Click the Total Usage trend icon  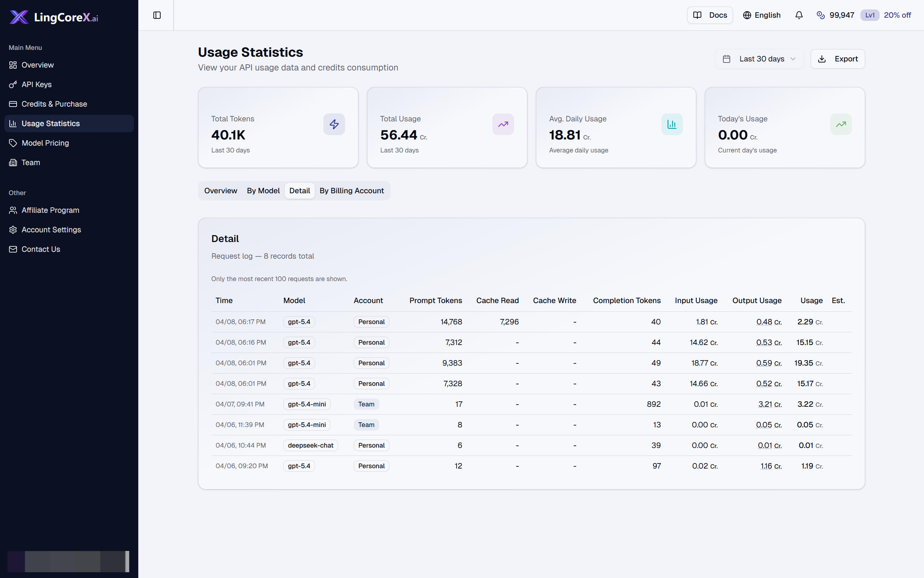[x=503, y=124]
